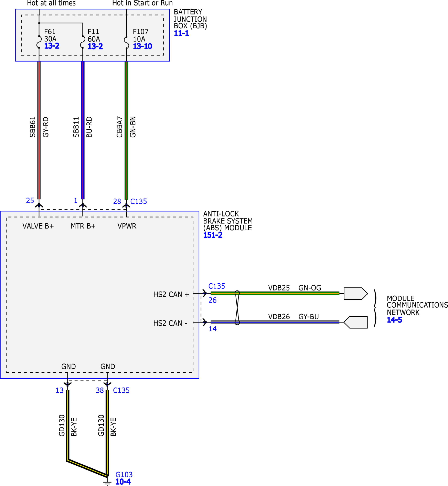Click the VDB25 circuit label
The width and height of the screenshot is (448, 486).
click(x=279, y=288)
